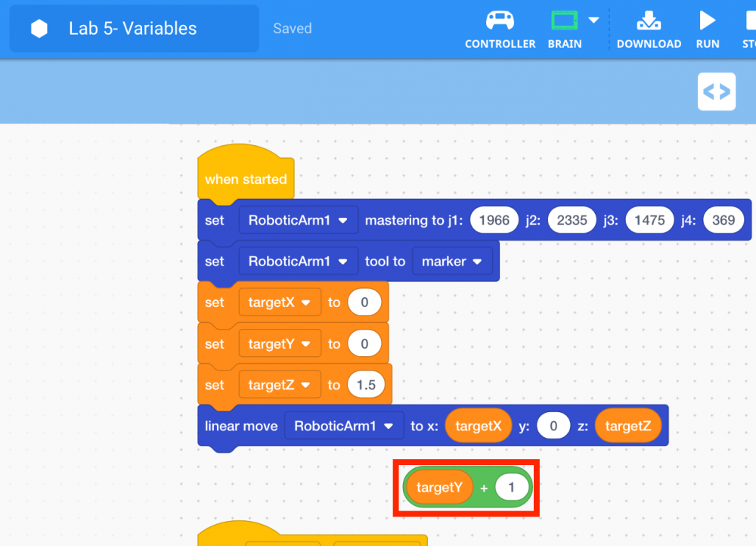Toggle the code viewer icon
This screenshot has width=756, height=546.
pos(716,92)
